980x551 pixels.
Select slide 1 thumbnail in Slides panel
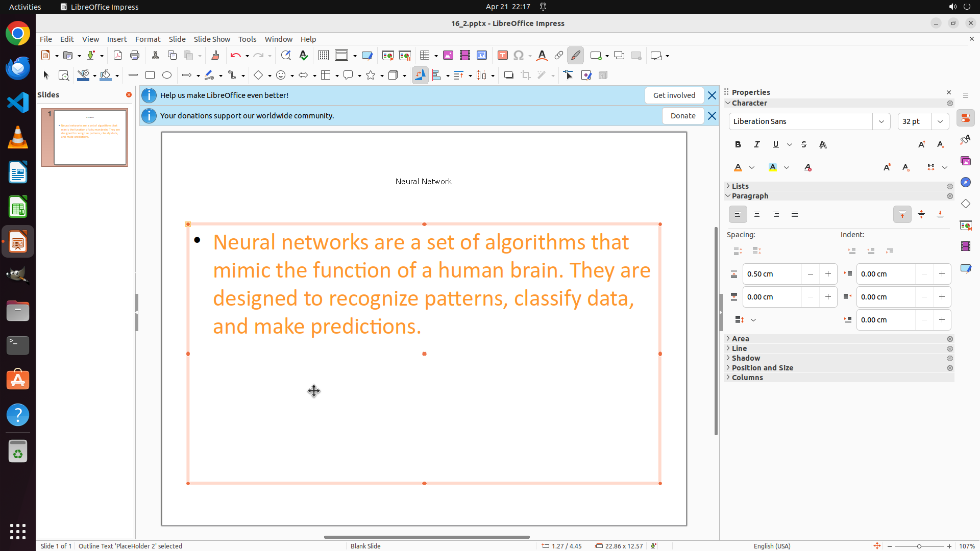click(x=90, y=137)
